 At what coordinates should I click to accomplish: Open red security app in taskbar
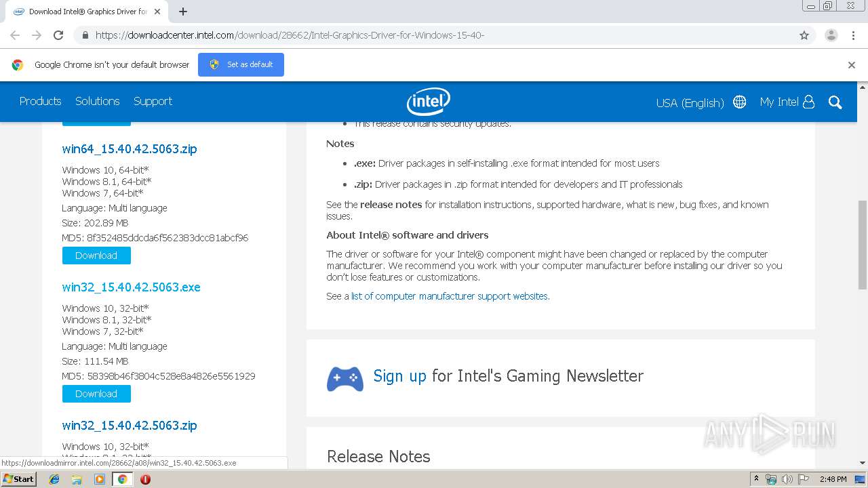point(145,479)
